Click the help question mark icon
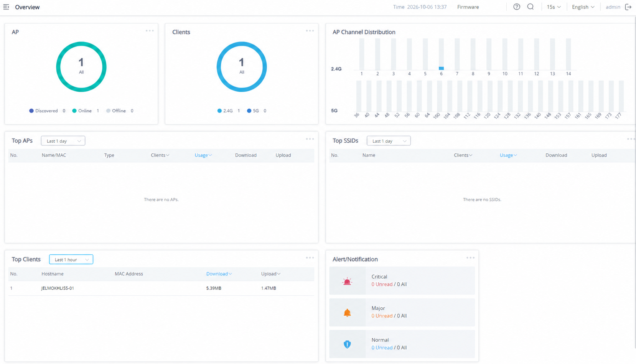The height and width of the screenshot is (364, 636). click(517, 7)
